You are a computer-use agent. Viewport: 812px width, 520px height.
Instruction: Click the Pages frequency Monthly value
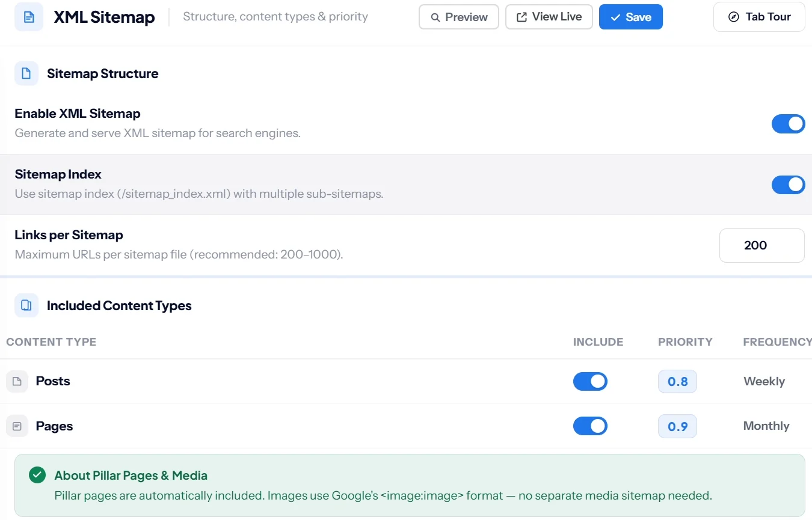[766, 426]
